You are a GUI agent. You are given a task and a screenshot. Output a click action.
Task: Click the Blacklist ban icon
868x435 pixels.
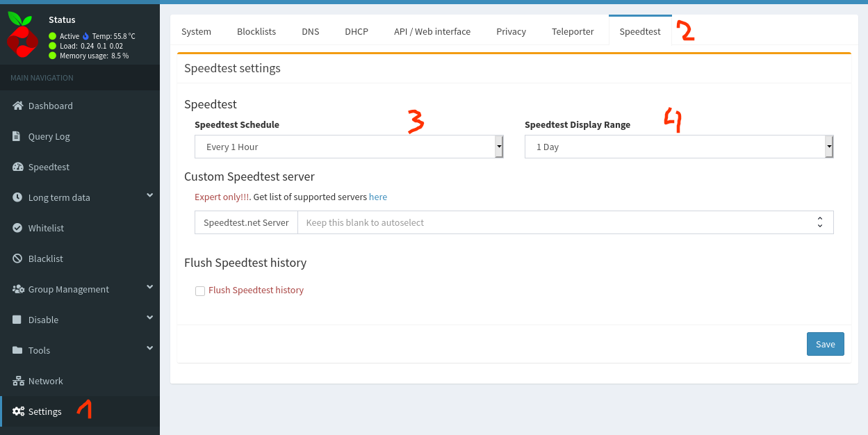click(17, 258)
